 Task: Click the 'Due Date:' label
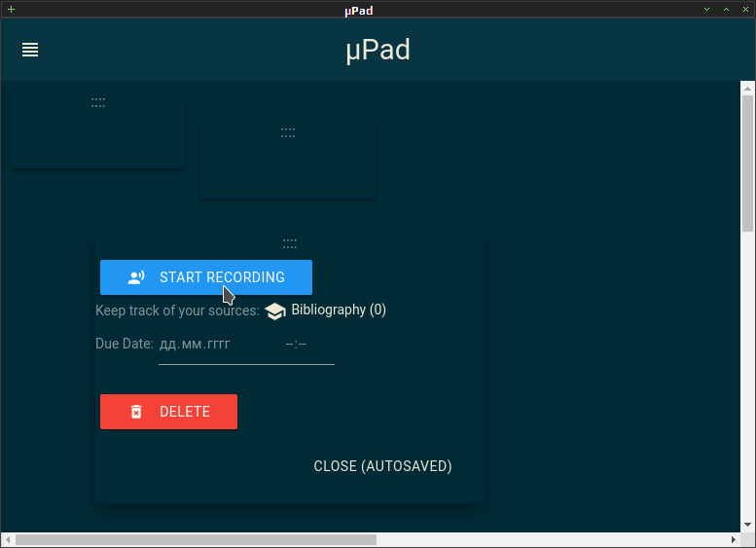point(125,344)
